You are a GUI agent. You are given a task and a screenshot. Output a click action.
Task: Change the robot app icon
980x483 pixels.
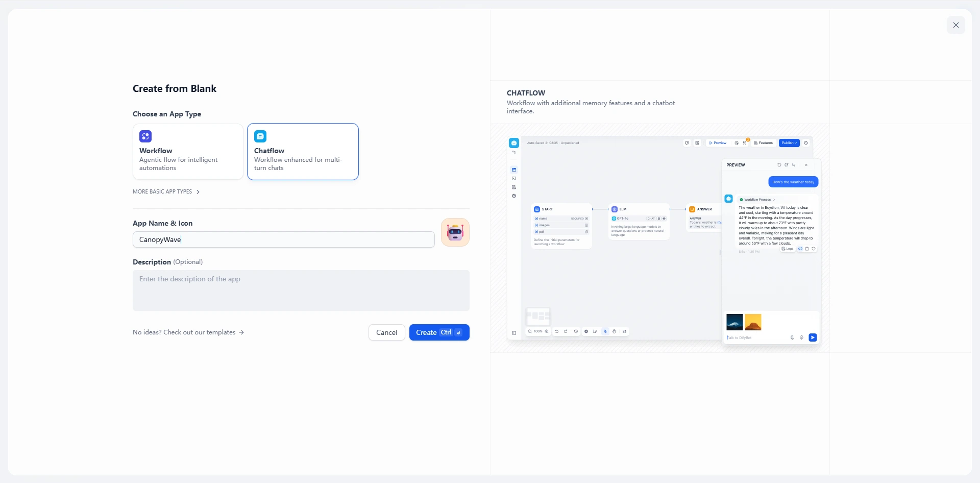[x=455, y=232]
